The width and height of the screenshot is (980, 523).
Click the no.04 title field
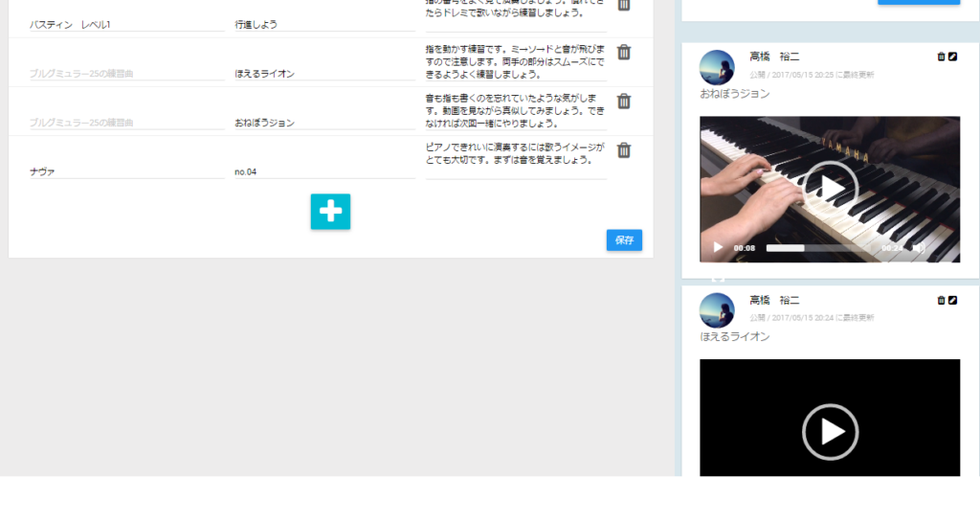pos(323,171)
